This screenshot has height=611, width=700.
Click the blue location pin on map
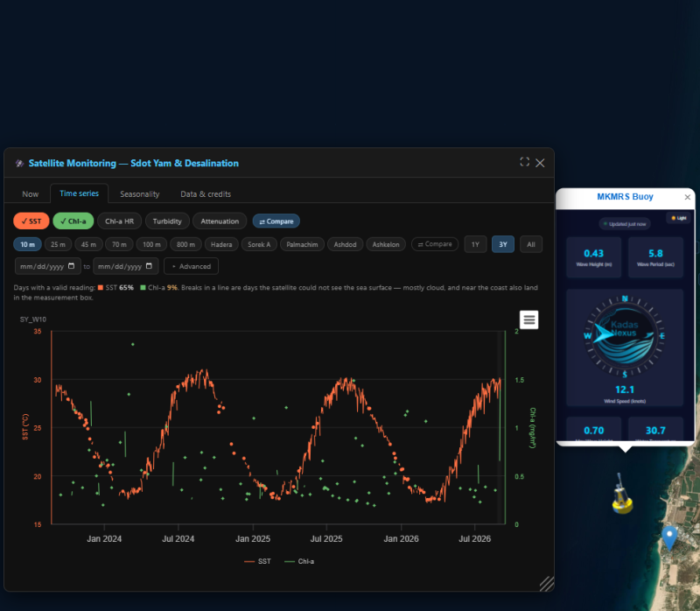[669, 537]
